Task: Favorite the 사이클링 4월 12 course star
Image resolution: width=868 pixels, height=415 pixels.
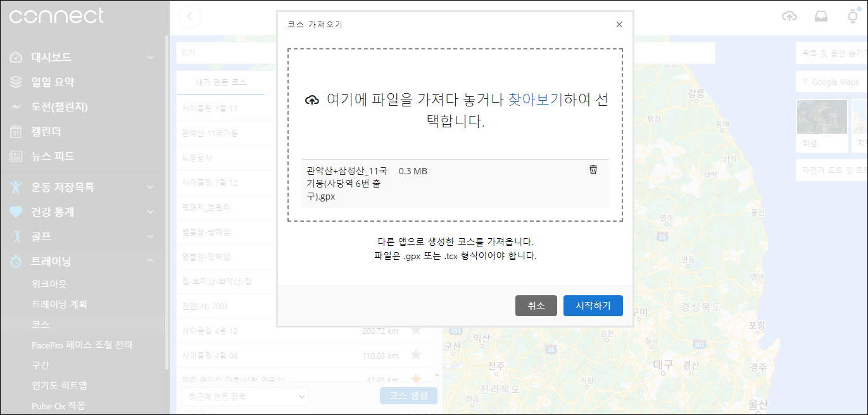Action: (416, 330)
